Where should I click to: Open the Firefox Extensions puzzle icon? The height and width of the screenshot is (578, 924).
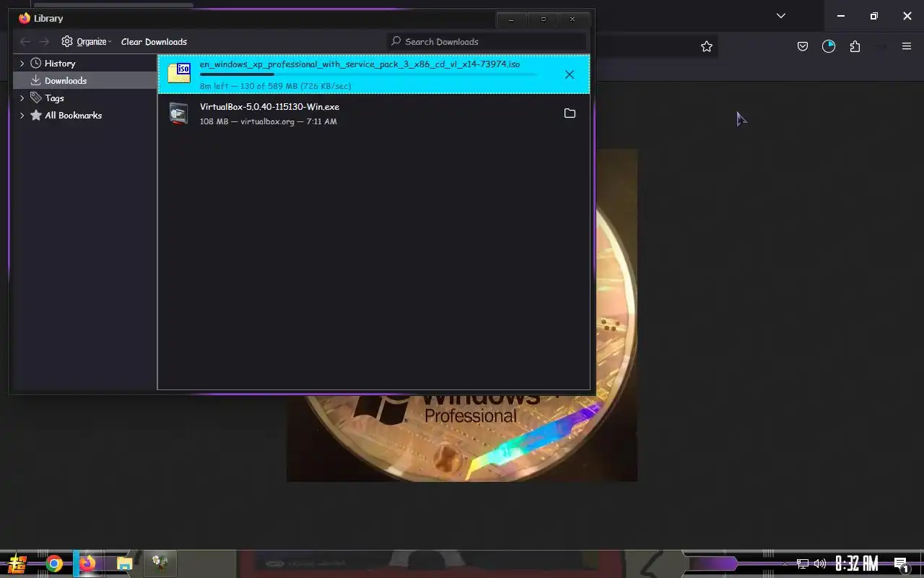tap(855, 46)
